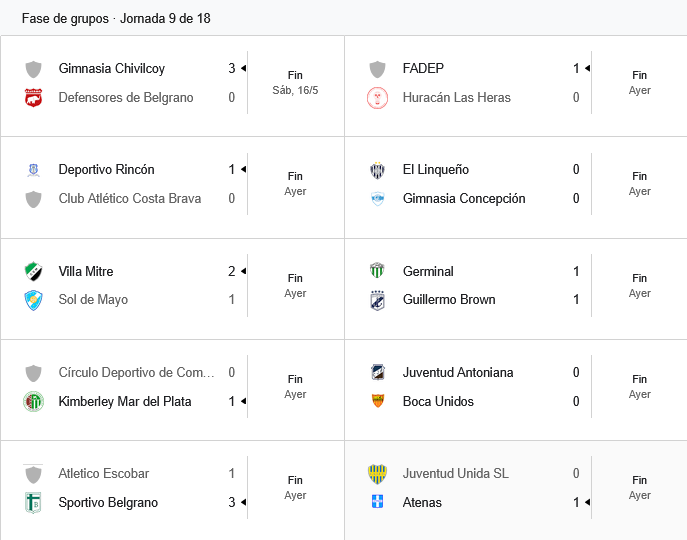
Task: Click the Defensores de Belgrano red crest
Action: click(x=33, y=97)
